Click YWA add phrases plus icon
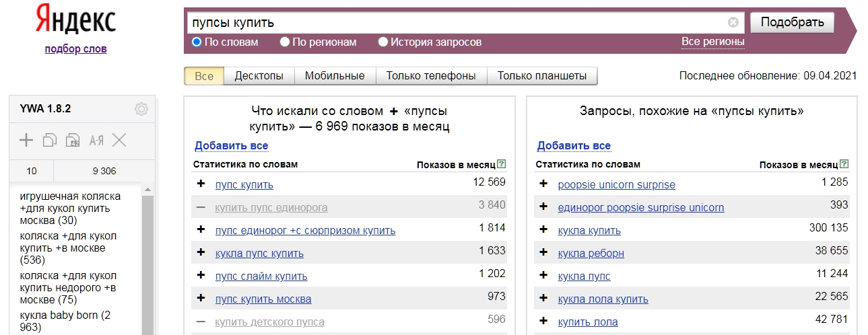 (26, 140)
